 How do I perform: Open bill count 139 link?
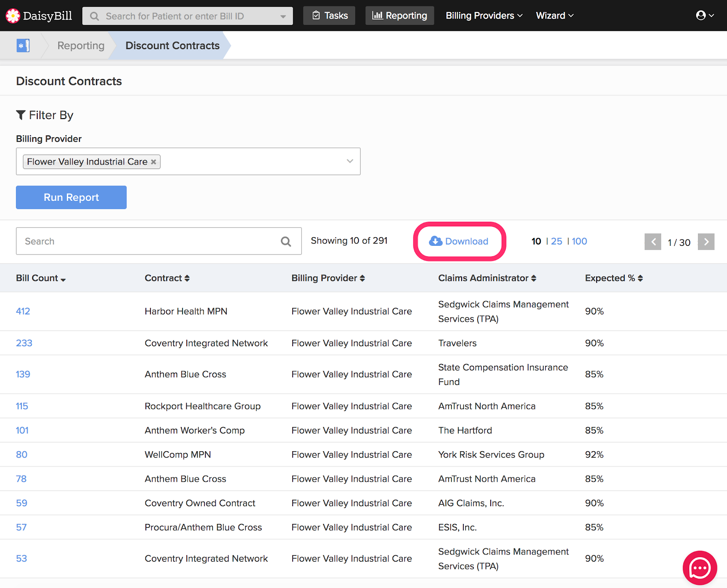click(x=23, y=374)
